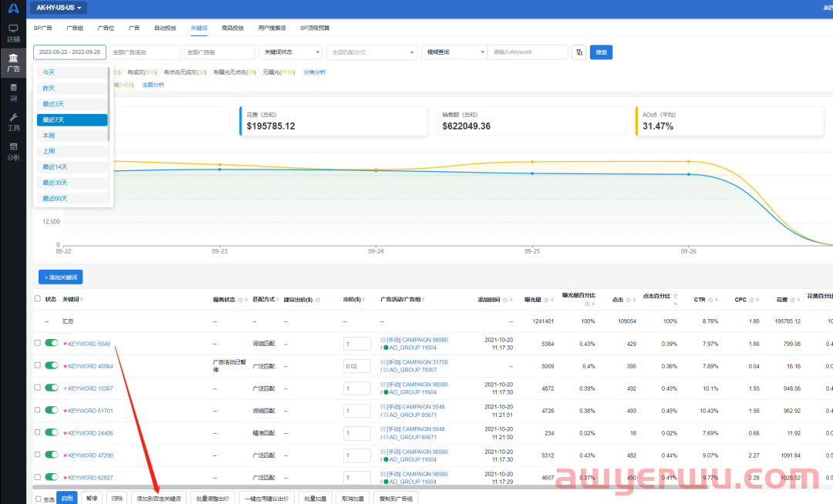Open the 模糊查询 search mode dropdown
The image size is (833, 504).
point(454,52)
